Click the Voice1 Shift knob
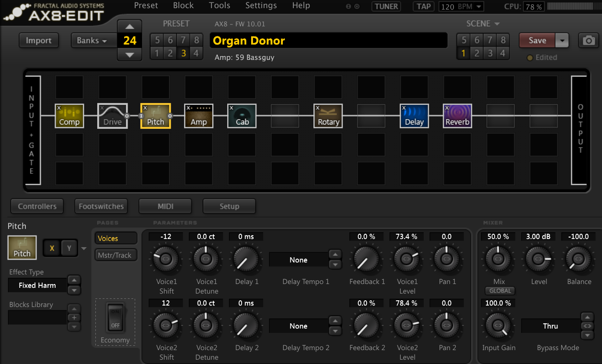This screenshot has height=364, width=602. (x=166, y=259)
